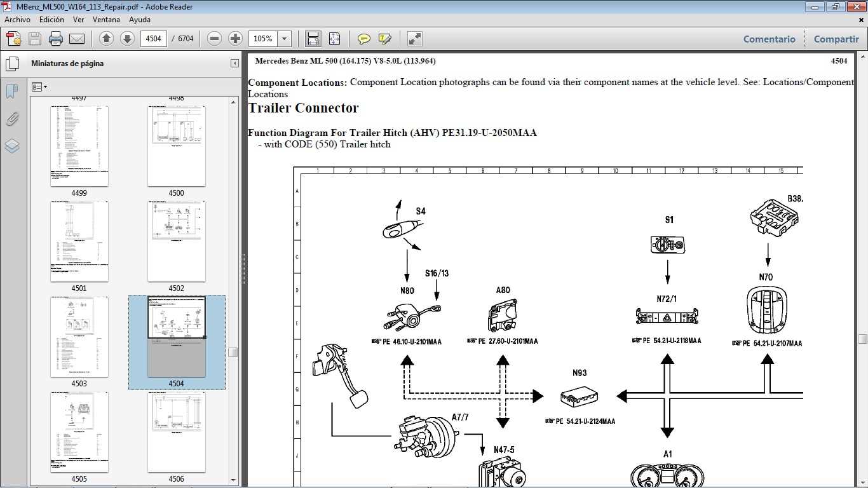Zoom in with the plus button
The image size is (868, 488).
coord(236,39)
